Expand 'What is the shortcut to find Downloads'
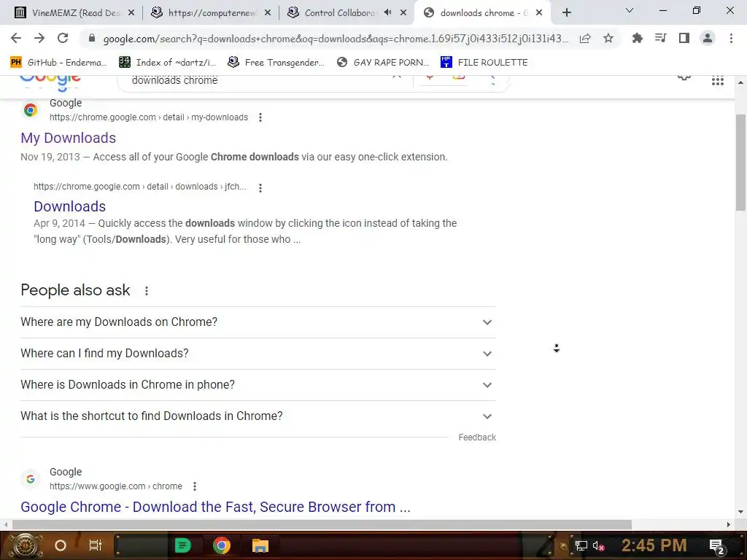This screenshot has width=747, height=560. tap(258, 416)
